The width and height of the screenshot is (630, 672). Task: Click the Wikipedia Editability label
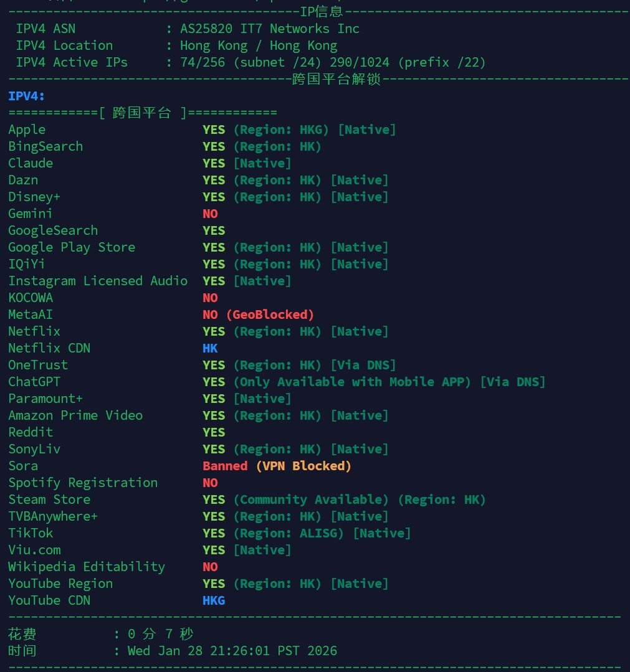coord(87,567)
